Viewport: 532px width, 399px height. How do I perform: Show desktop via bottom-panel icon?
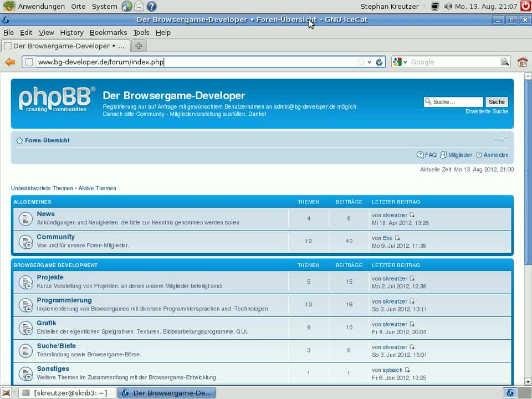tap(6, 393)
